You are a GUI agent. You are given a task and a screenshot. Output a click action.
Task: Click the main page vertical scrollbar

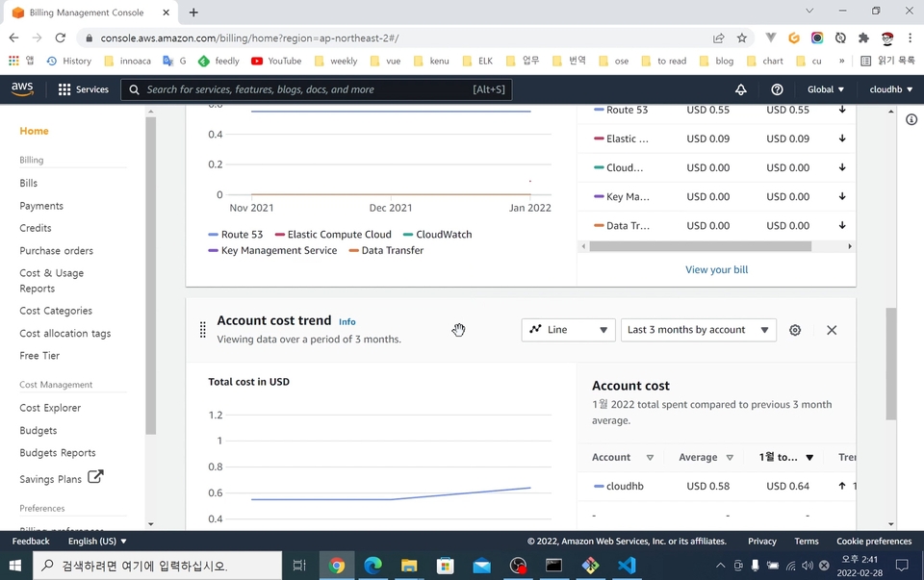[x=891, y=364]
